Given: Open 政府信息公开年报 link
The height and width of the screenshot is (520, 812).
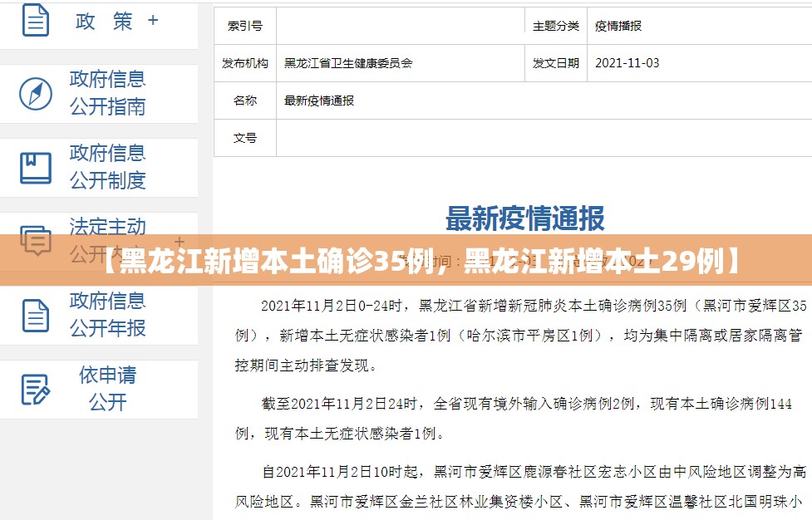Looking at the screenshot, I should click(x=108, y=314).
